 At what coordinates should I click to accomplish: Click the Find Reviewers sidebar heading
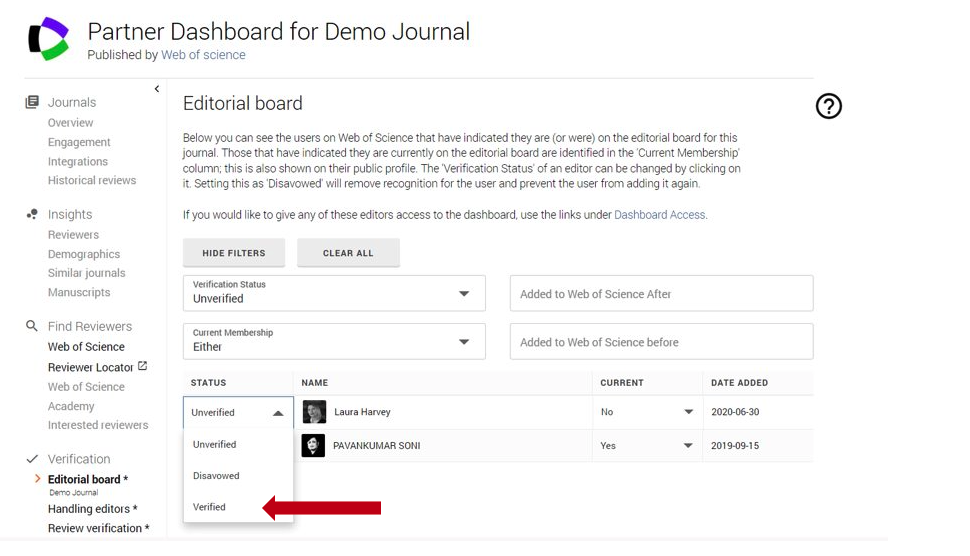coord(90,326)
